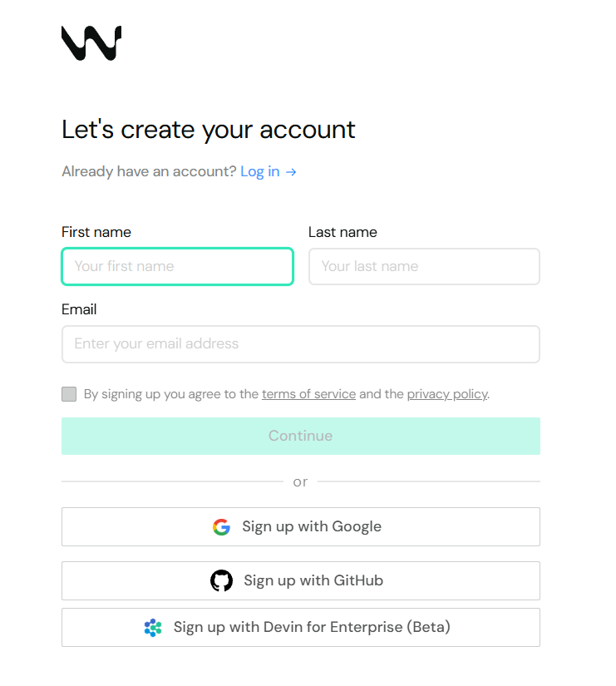
Task: Click the "Last name" field label
Action: tap(342, 232)
